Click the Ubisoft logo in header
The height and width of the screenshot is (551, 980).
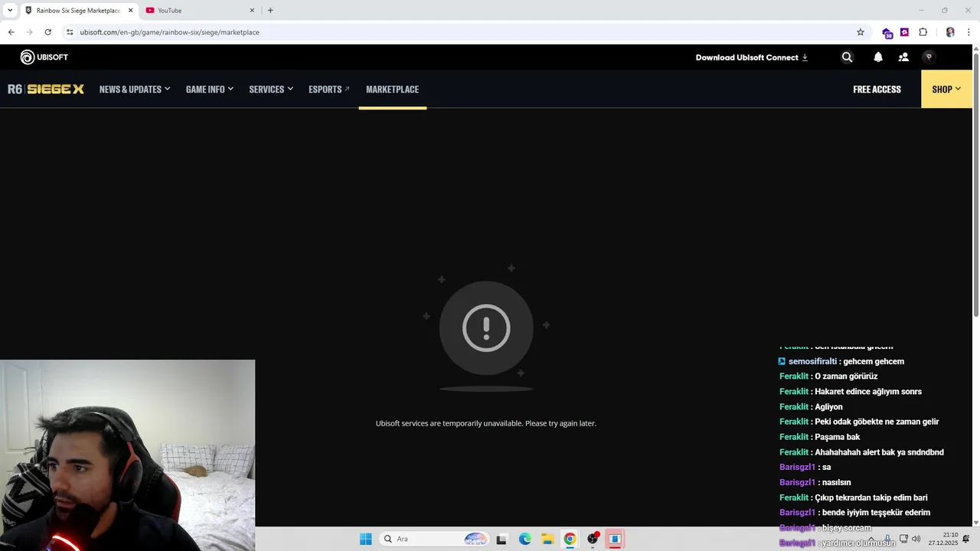[x=44, y=57]
